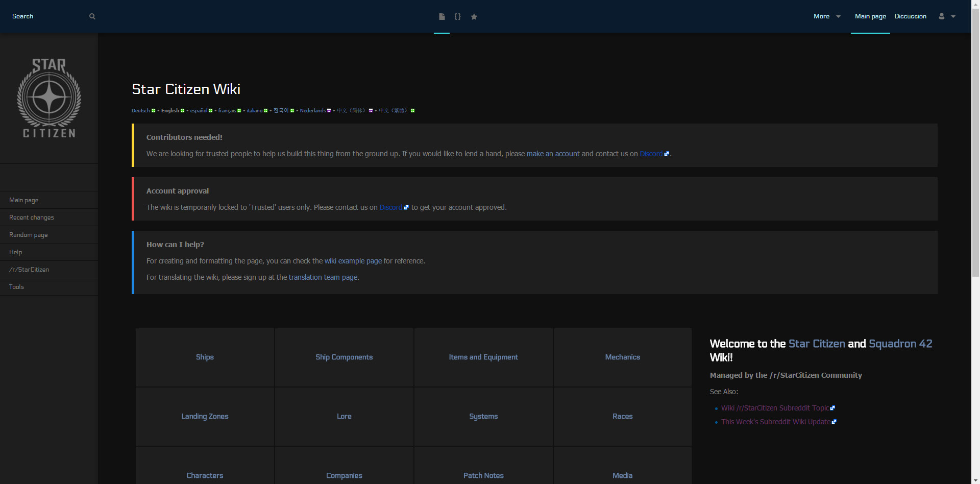Click external icon after Account approval Discord link
Image resolution: width=980 pixels, height=484 pixels.
406,207
